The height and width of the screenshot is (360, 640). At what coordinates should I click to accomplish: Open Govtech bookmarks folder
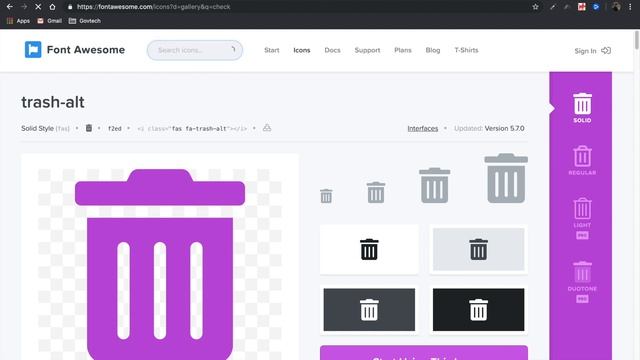pyautogui.click(x=84, y=21)
